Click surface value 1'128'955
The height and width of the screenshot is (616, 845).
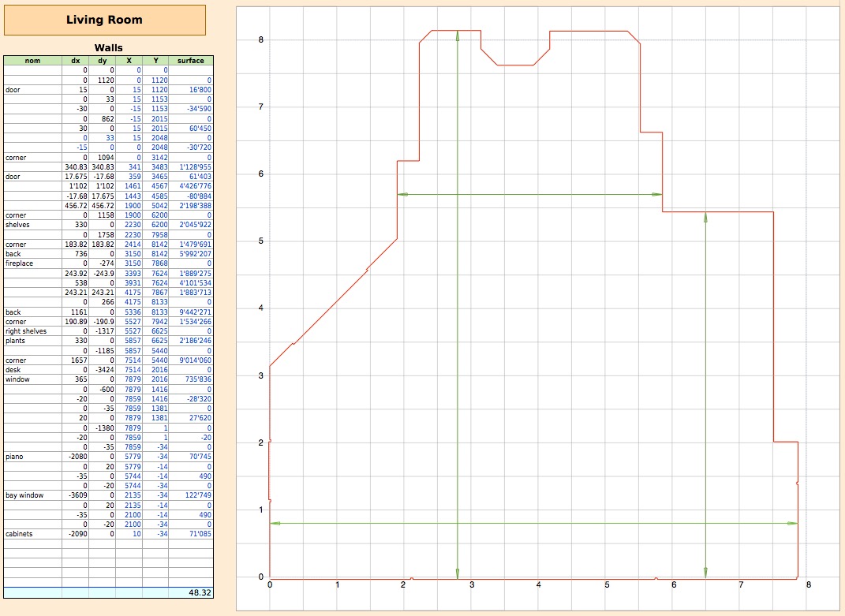pos(196,167)
